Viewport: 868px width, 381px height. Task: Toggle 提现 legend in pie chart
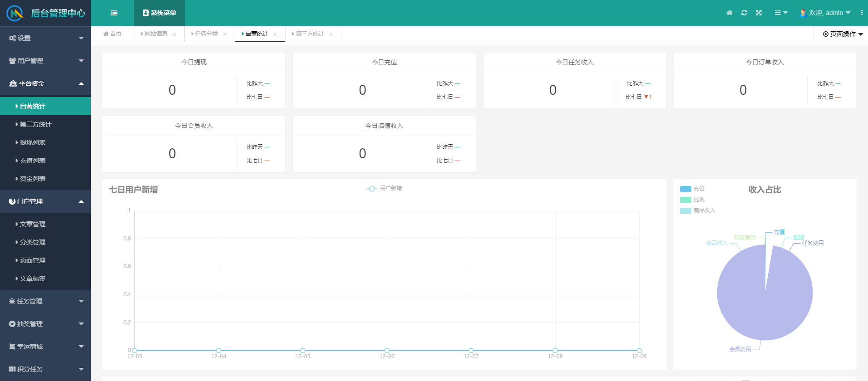coord(693,200)
